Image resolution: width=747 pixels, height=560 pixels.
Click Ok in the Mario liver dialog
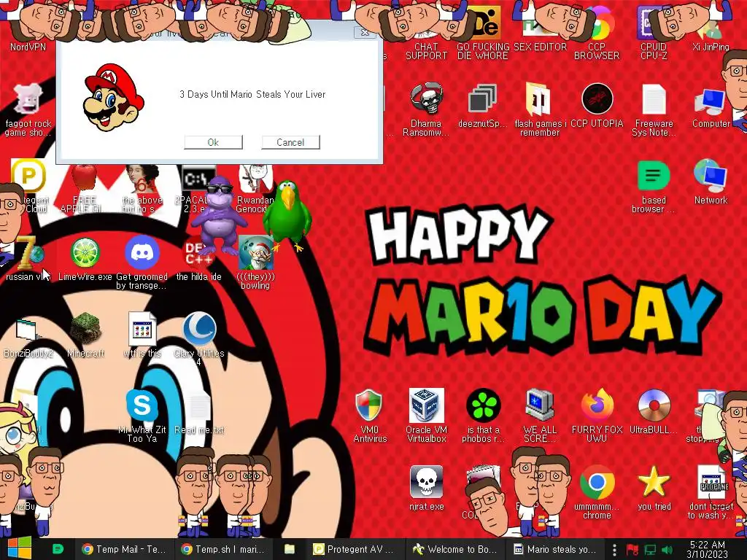point(213,142)
